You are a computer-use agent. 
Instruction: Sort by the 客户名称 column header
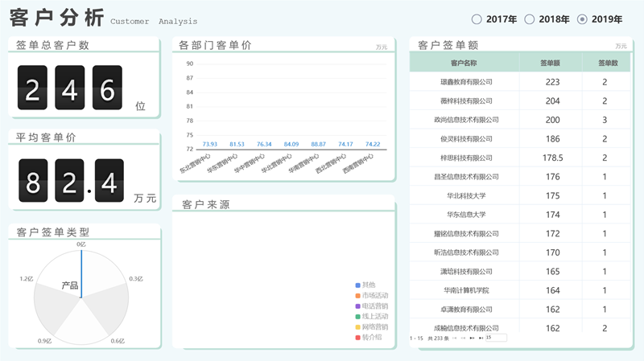(x=464, y=63)
